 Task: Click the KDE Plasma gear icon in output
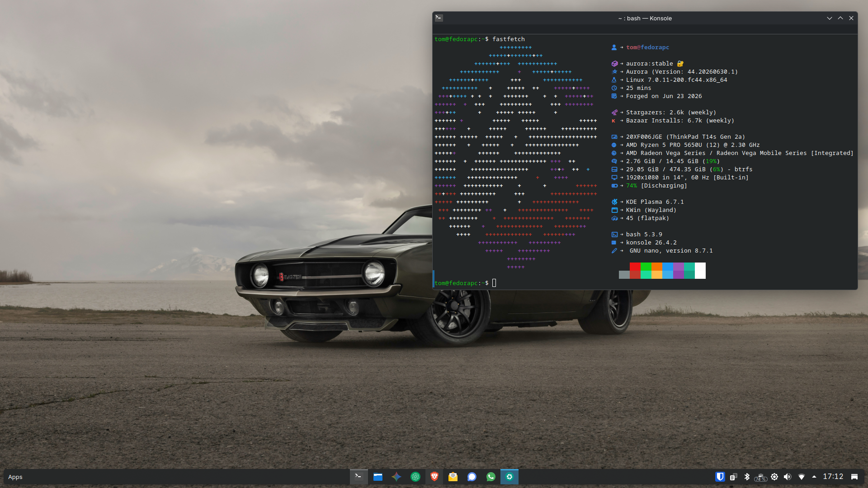[x=614, y=202]
